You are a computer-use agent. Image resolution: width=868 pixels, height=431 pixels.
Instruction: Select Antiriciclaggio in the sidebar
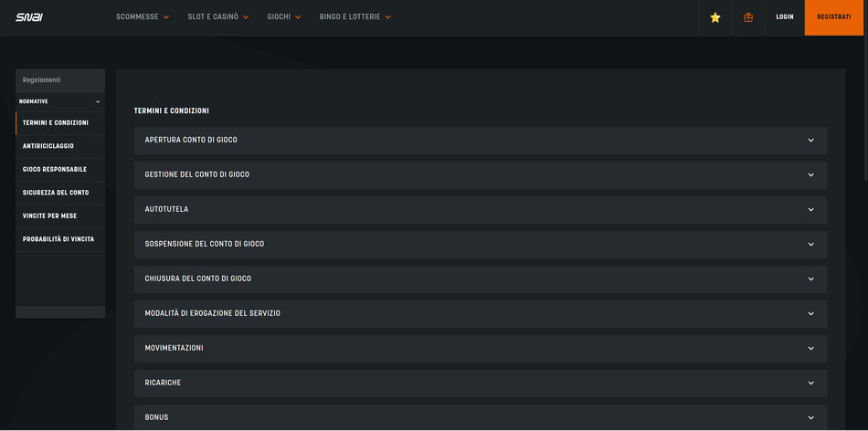click(48, 146)
